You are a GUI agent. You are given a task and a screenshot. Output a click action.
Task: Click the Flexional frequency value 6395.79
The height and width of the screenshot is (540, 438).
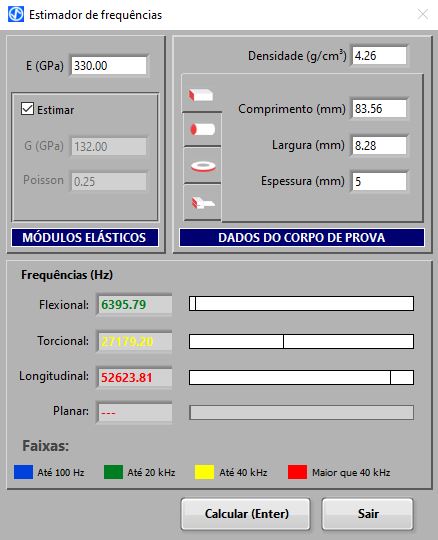click(x=135, y=304)
